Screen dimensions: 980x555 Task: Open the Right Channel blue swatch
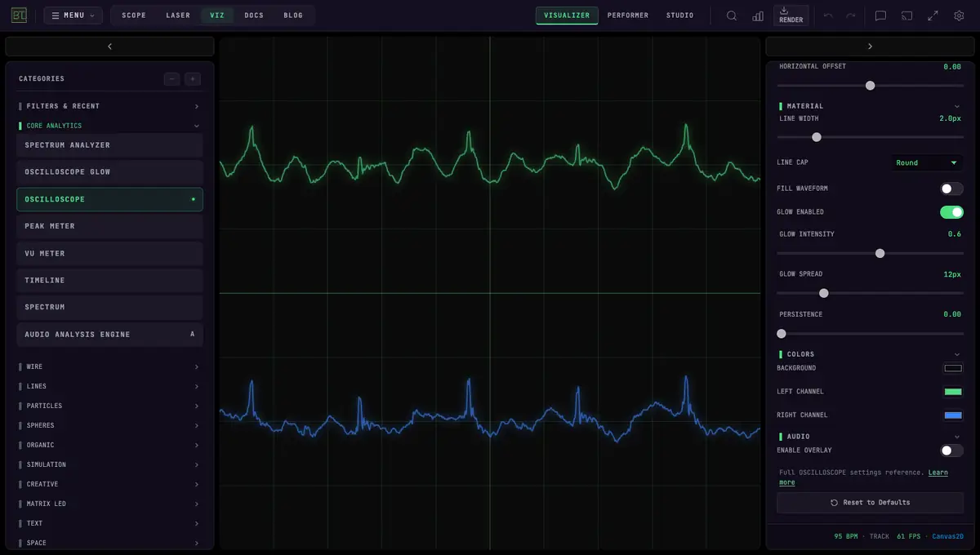(x=953, y=415)
